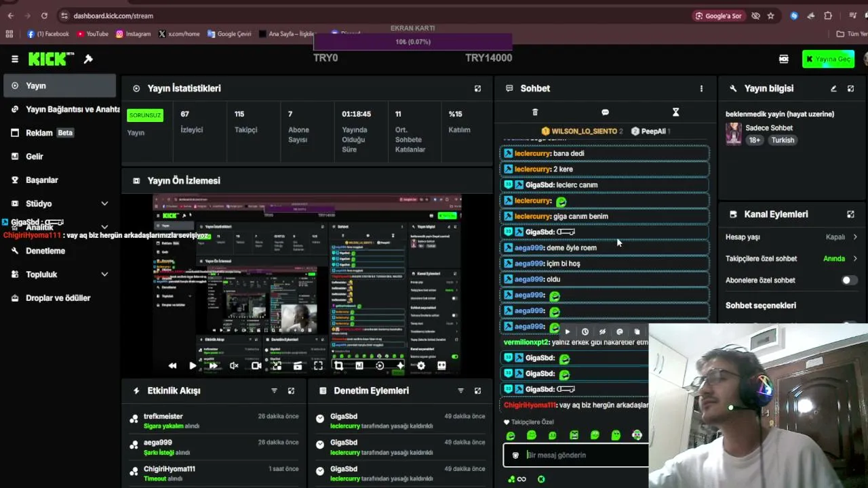
Task: Click the speech bubble icon in Sohbet toolbar
Action: click(x=605, y=112)
